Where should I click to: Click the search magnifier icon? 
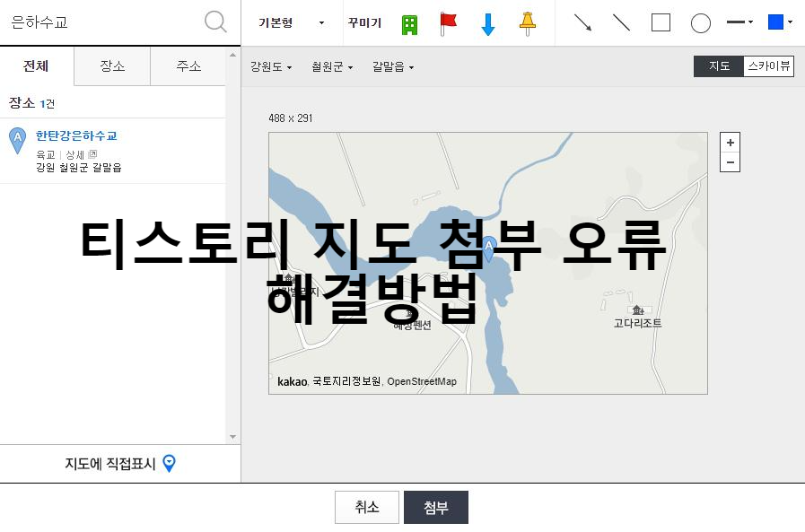tap(215, 22)
